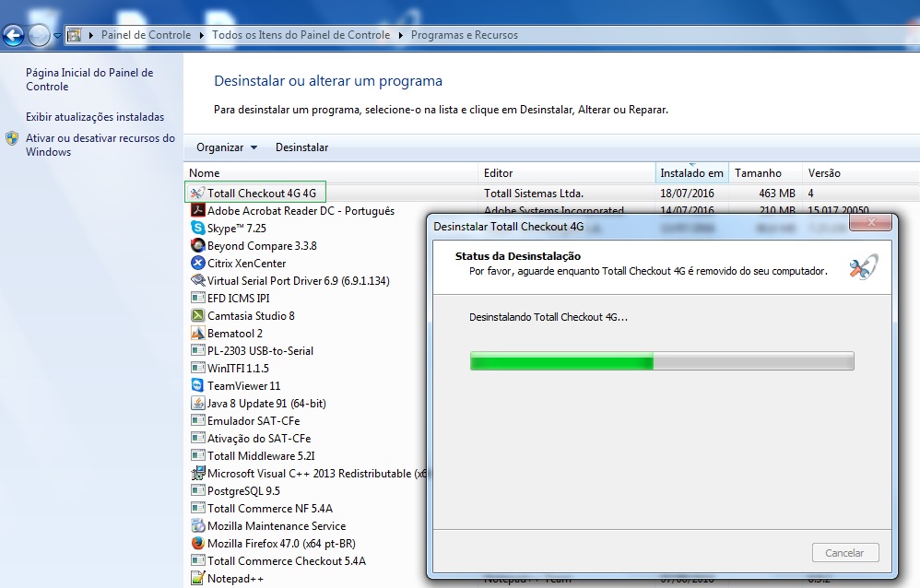Viewport: 920px width, 588px height.
Task: Select the Totall Checkout 4G 4G icon
Action: 197,193
